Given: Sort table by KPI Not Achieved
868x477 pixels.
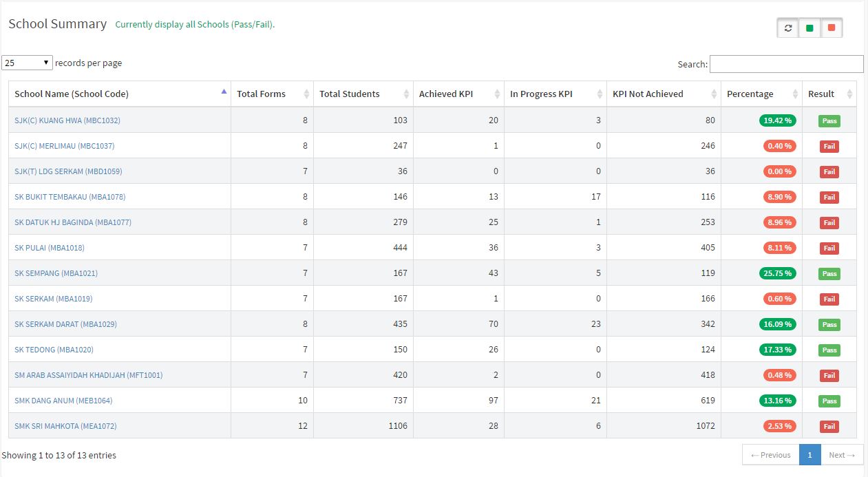Looking at the screenshot, I should 664,94.
